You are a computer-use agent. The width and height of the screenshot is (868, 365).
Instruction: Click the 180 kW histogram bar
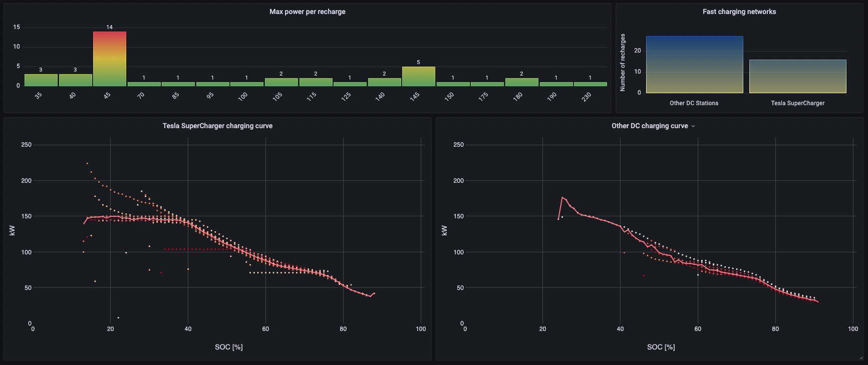(x=521, y=82)
